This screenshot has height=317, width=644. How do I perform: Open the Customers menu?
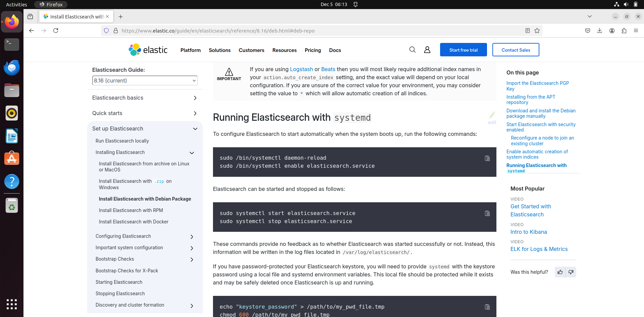pyautogui.click(x=252, y=50)
